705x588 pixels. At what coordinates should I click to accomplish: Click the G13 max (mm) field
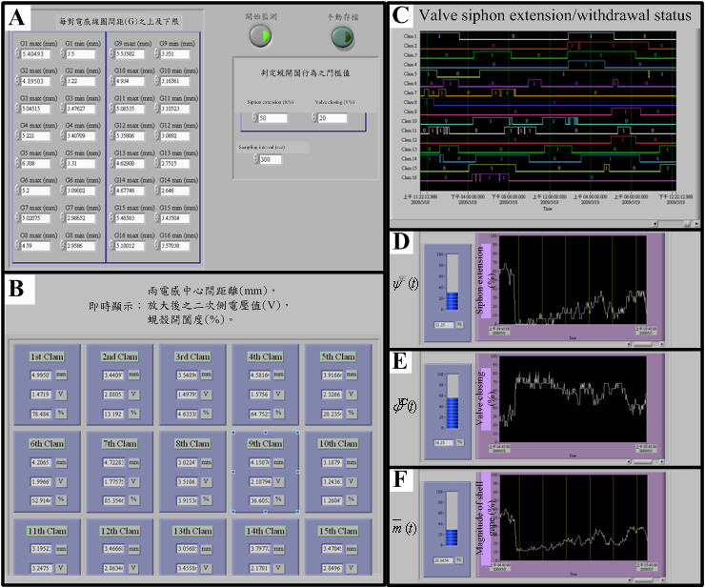pos(130,163)
